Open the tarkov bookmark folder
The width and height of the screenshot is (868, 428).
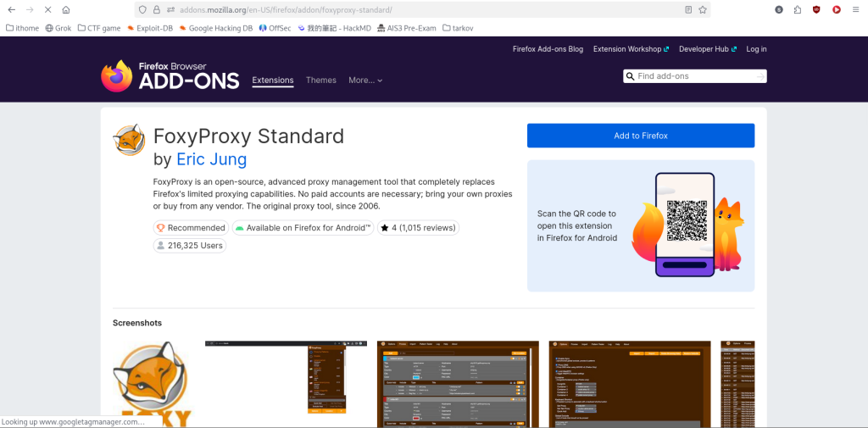click(x=458, y=28)
